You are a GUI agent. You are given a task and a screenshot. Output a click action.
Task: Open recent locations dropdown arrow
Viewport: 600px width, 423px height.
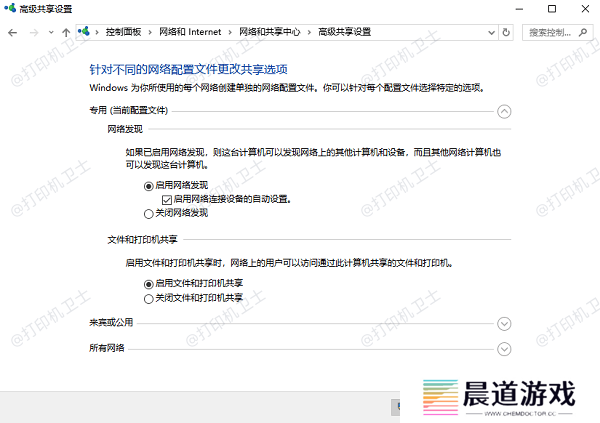pyautogui.click(x=51, y=33)
